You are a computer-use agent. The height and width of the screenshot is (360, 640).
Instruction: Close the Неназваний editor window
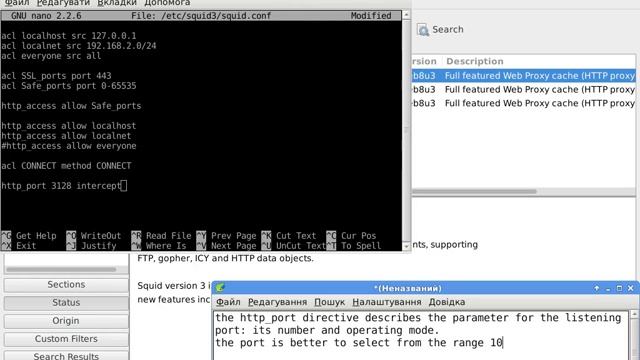point(631,288)
